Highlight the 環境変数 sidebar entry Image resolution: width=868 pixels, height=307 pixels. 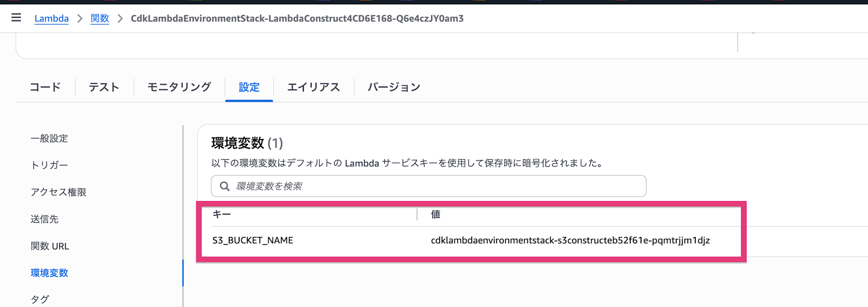[49, 273]
